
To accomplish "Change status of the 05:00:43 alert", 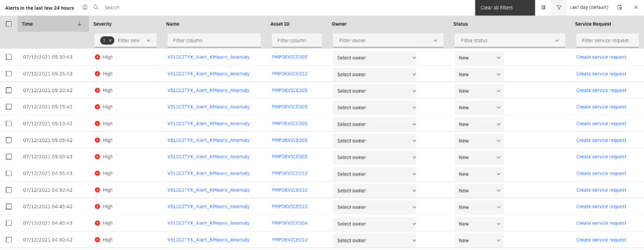I will (x=479, y=157).
